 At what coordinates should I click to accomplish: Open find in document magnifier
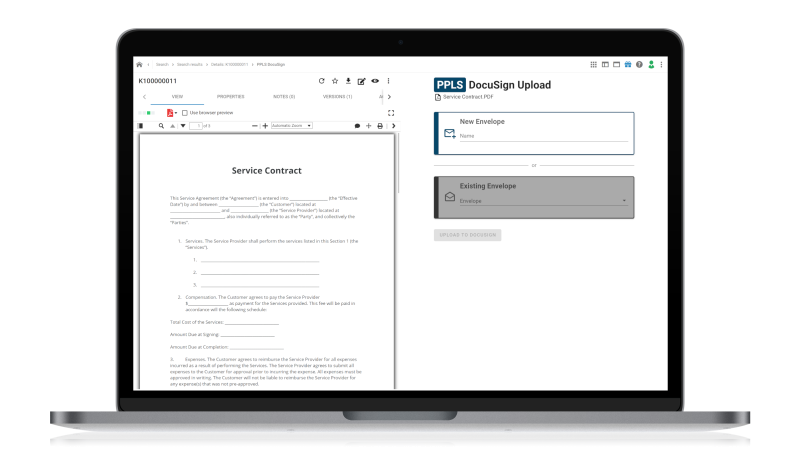(x=161, y=126)
